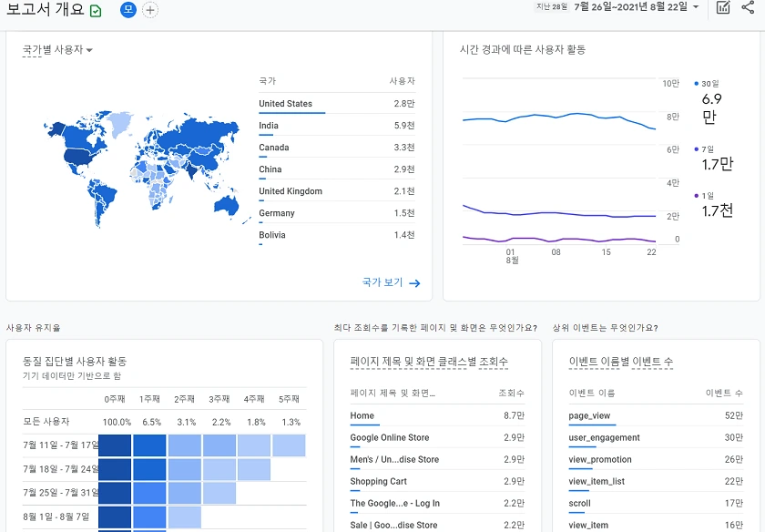Screen dimensions: 765x532
Task: Open The Google...e - Log In row
Action: 437,504
